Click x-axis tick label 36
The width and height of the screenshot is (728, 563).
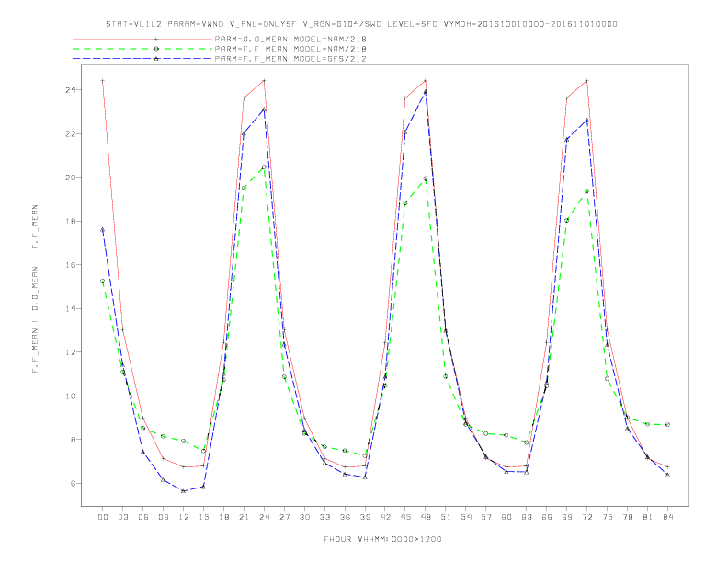point(345,517)
